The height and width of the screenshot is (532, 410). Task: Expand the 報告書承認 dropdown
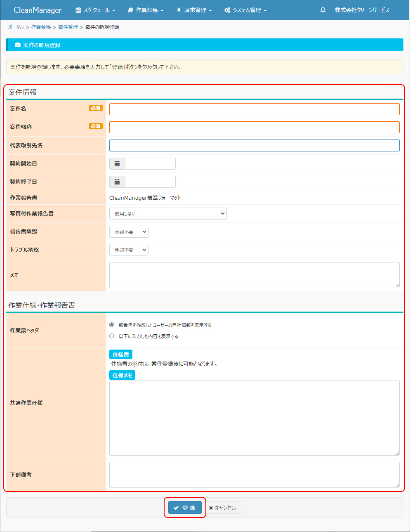click(x=129, y=232)
